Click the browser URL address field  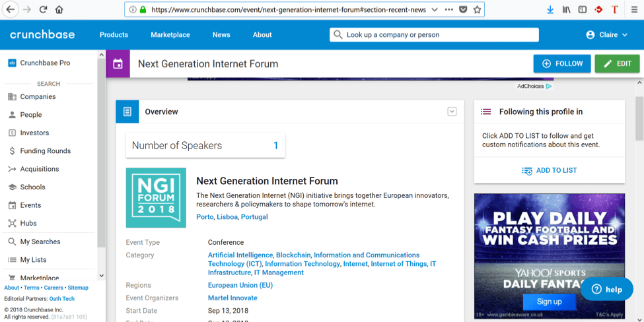coord(289,10)
